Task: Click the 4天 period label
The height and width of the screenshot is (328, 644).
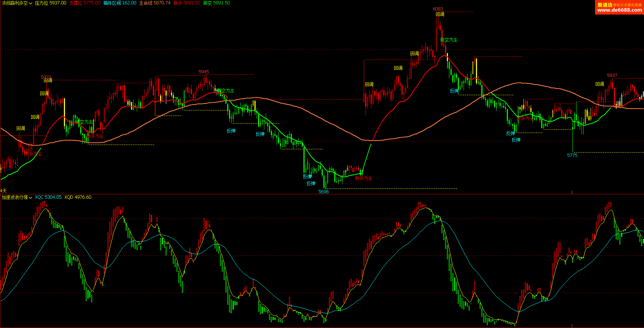Action: tap(4, 191)
